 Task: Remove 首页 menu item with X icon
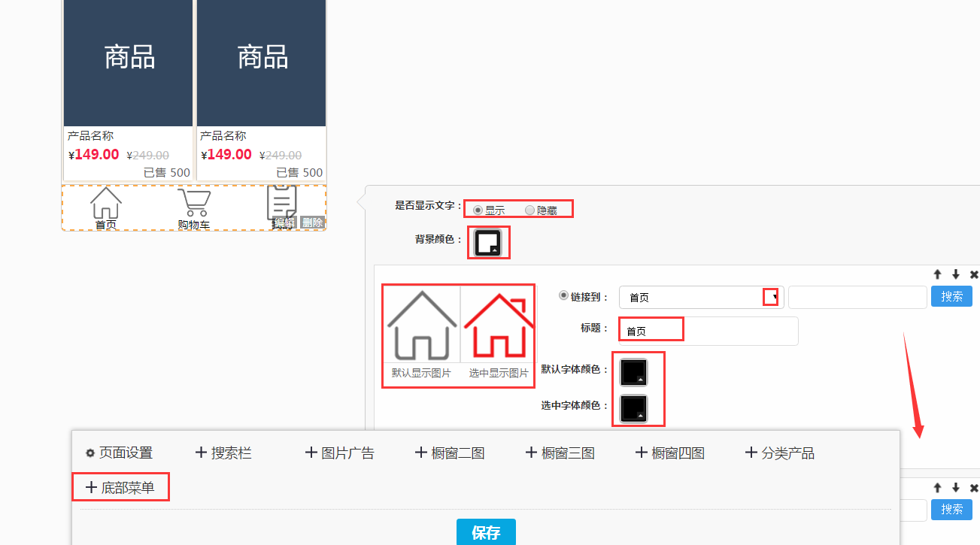[x=974, y=275]
